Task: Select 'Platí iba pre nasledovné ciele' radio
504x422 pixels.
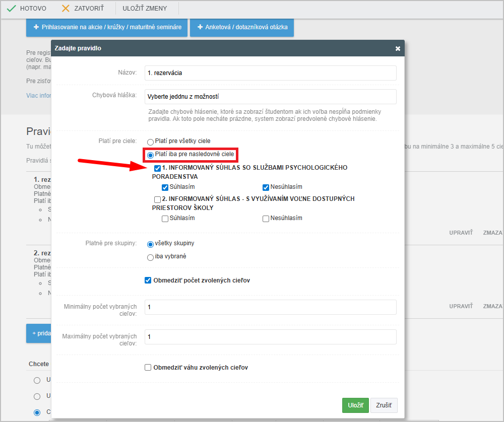Action: point(150,155)
